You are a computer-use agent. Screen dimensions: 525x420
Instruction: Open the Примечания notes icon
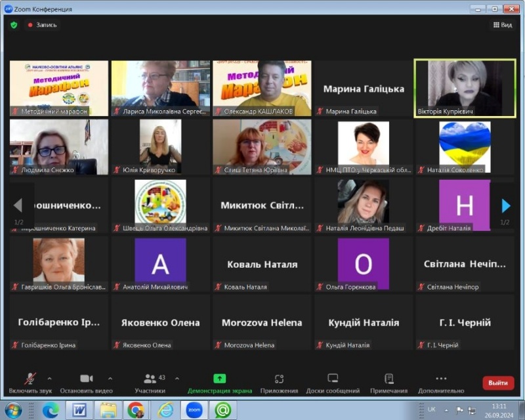click(388, 383)
